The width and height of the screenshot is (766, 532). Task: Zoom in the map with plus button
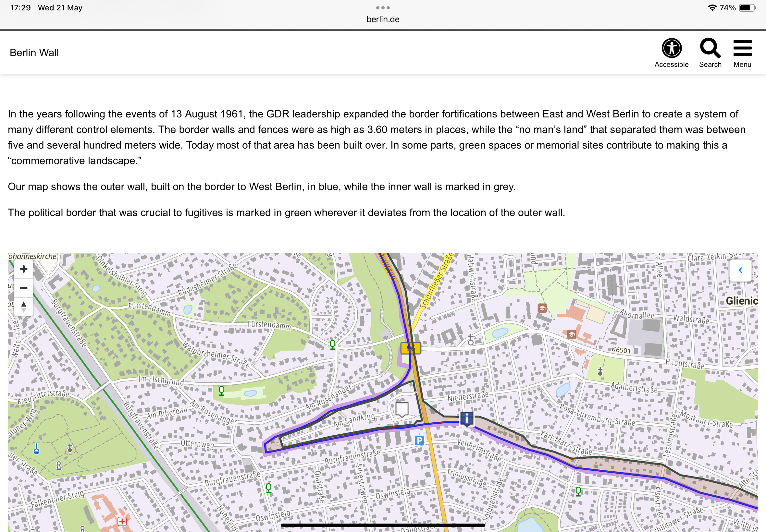(24, 269)
